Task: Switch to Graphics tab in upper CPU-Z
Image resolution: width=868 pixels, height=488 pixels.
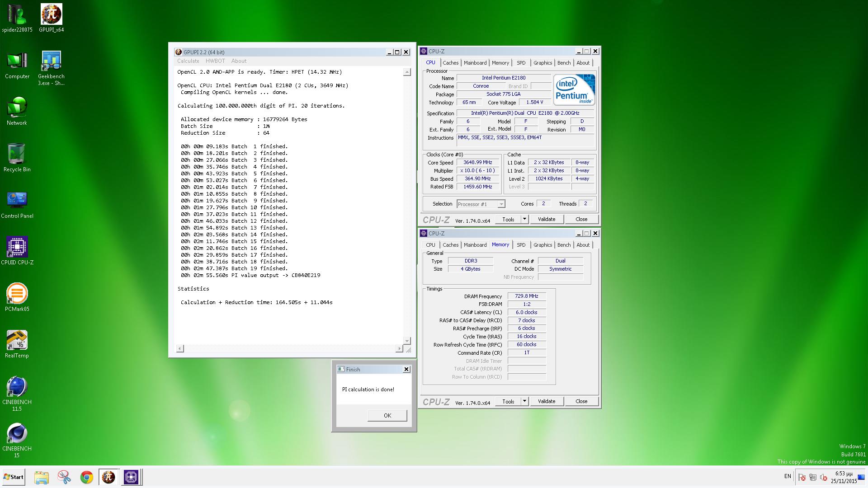Action: pos(542,63)
